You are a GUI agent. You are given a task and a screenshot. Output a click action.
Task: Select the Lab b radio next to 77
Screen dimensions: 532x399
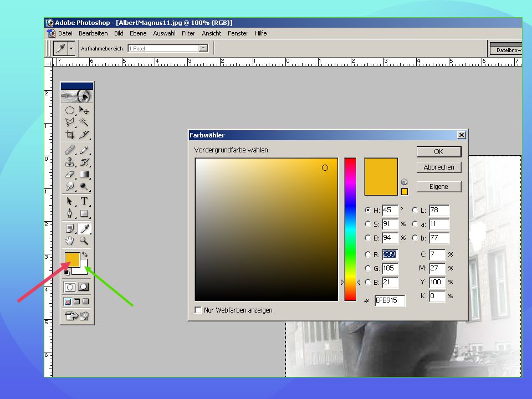415,238
